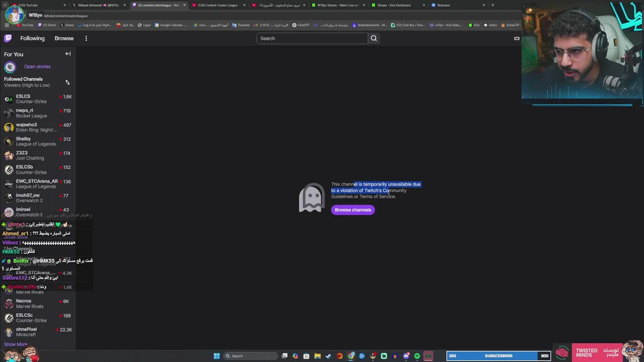644x362 pixels.
Task: Click Shelby channel avatar
Action: click(9, 141)
